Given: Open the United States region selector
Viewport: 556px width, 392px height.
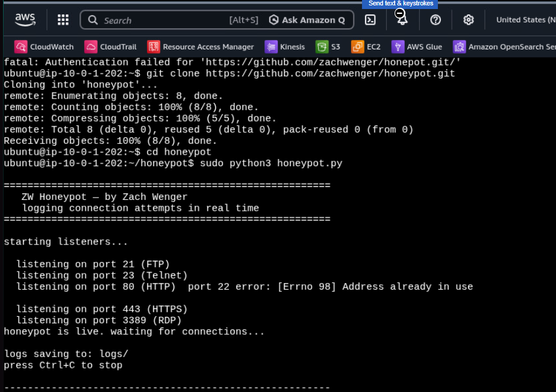Looking at the screenshot, I should pos(526,20).
